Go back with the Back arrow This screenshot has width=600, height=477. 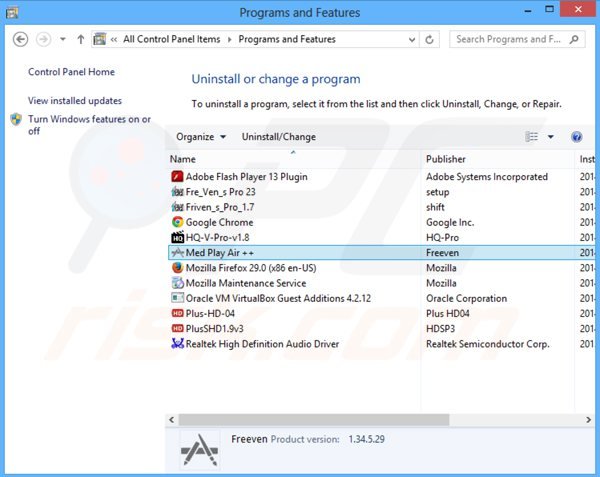pyautogui.click(x=20, y=39)
